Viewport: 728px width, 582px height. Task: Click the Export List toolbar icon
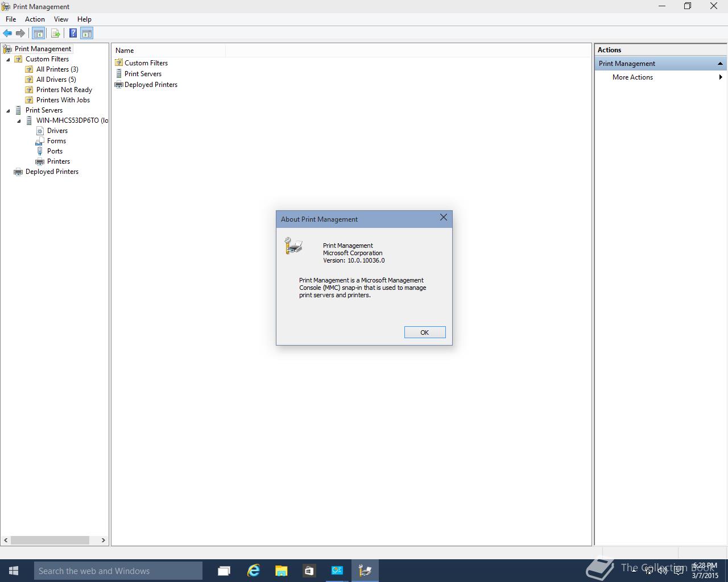[55, 34]
